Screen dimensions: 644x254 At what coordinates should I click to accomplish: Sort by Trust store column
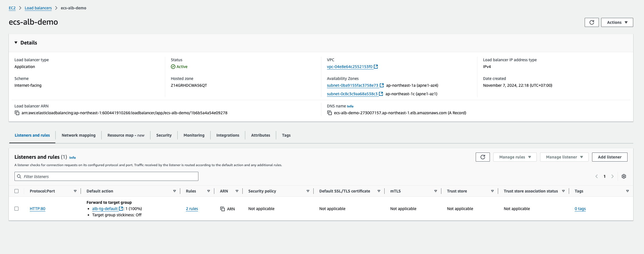[x=492, y=191]
